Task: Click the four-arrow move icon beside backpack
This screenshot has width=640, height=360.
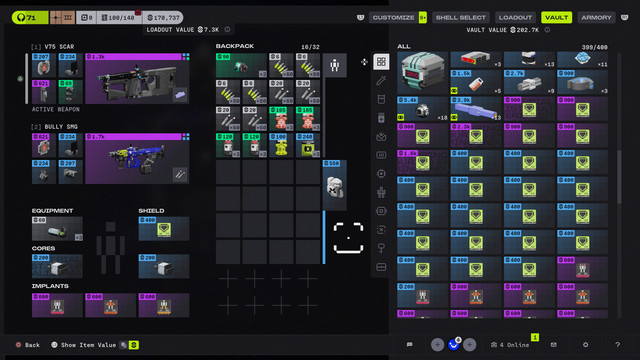Action: pyautogui.click(x=364, y=62)
